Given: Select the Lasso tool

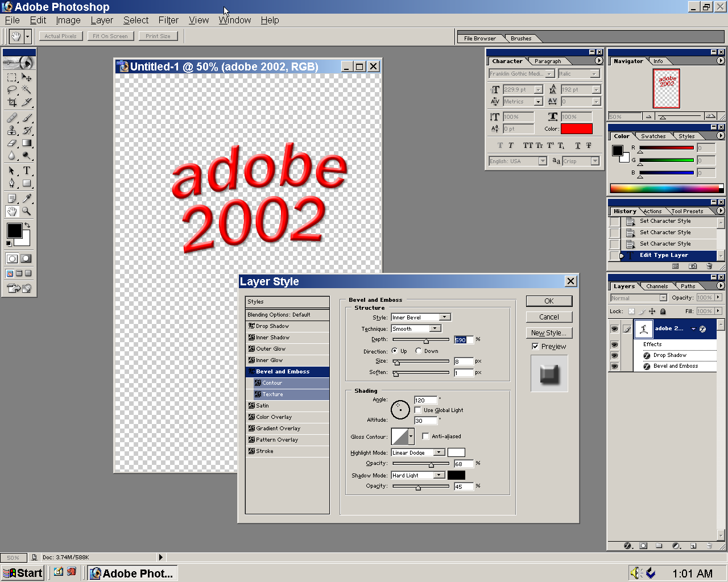Looking at the screenshot, I should [12, 90].
